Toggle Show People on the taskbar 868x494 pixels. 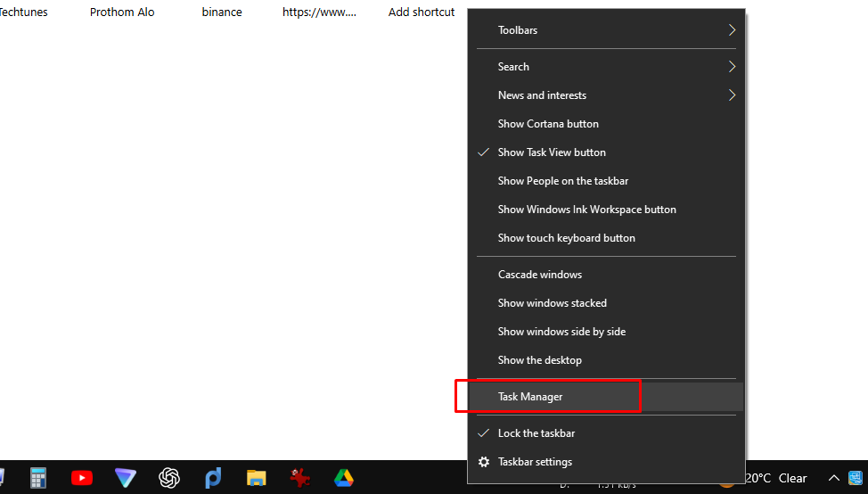click(x=606, y=181)
